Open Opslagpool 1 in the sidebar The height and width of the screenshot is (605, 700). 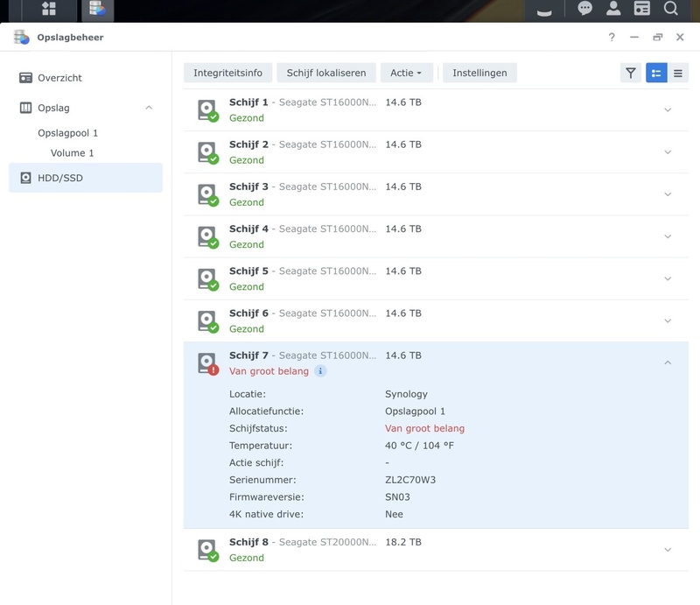pos(68,133)
